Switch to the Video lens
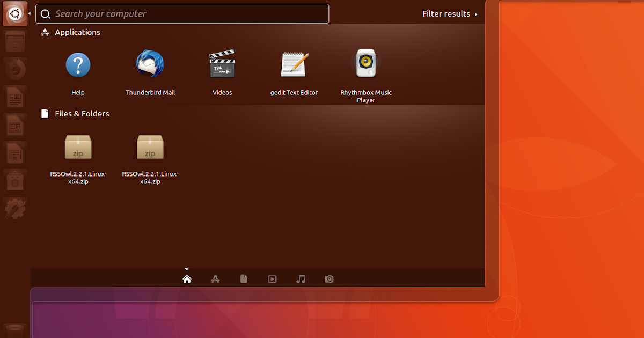This screenshot has height=338, width=644. (x=272, y=279)
